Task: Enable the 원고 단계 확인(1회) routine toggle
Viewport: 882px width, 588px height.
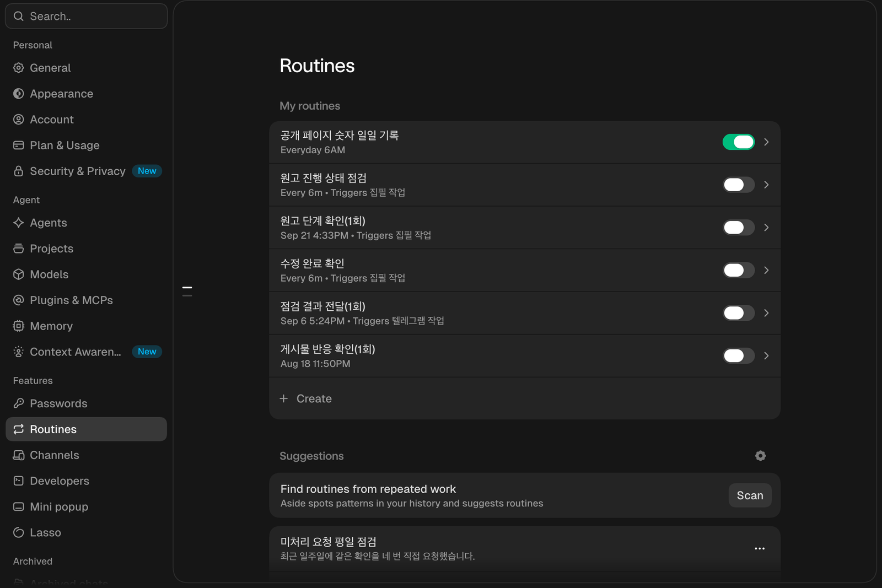Action: (739, 228)
